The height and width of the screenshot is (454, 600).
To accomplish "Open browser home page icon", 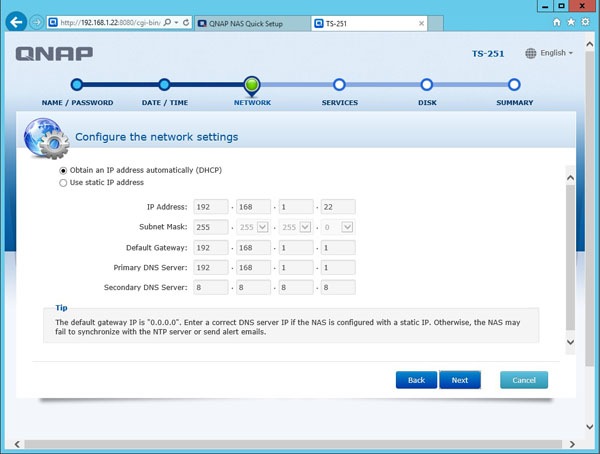I will [557, 22].
